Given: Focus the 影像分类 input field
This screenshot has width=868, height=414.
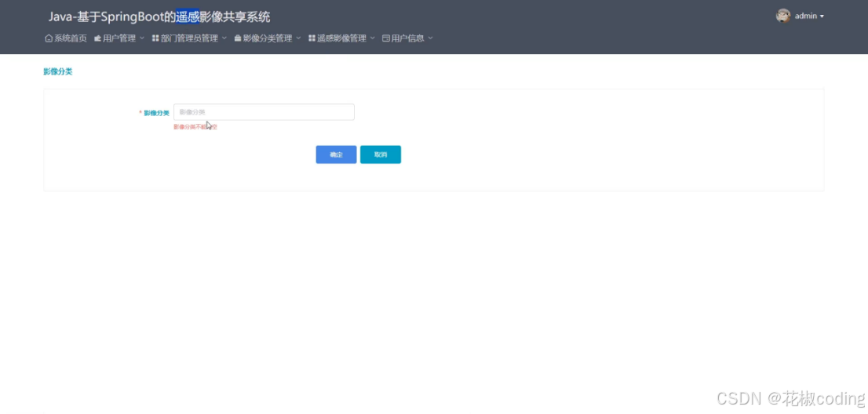Looking at the screenshot, I should [x=264, y=112].
